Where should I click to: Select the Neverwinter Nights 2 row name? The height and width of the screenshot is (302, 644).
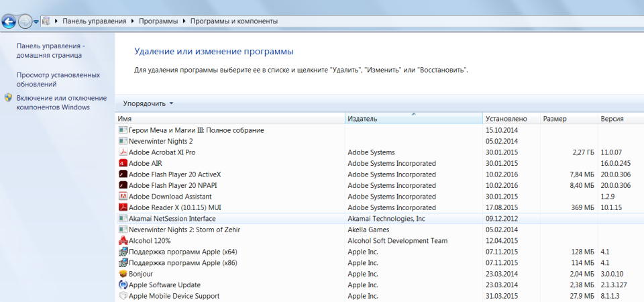coord(161,142)
